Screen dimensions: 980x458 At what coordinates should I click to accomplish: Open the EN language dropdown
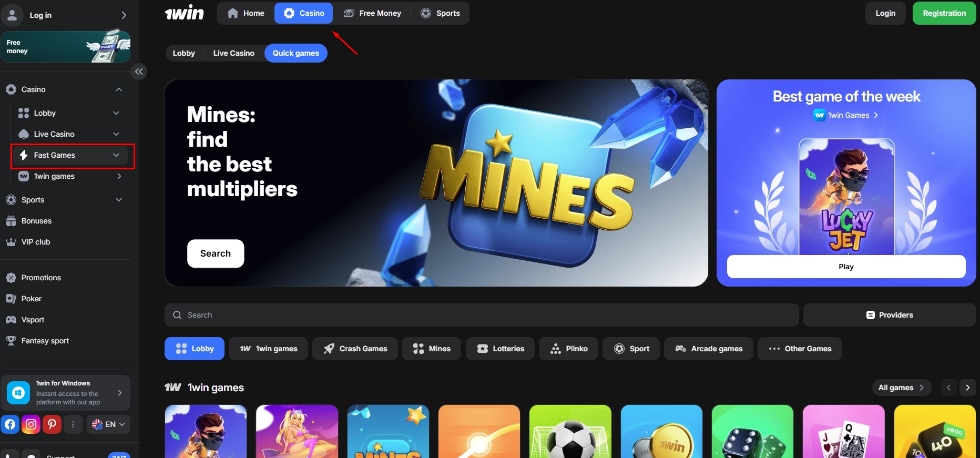(108, 424)
